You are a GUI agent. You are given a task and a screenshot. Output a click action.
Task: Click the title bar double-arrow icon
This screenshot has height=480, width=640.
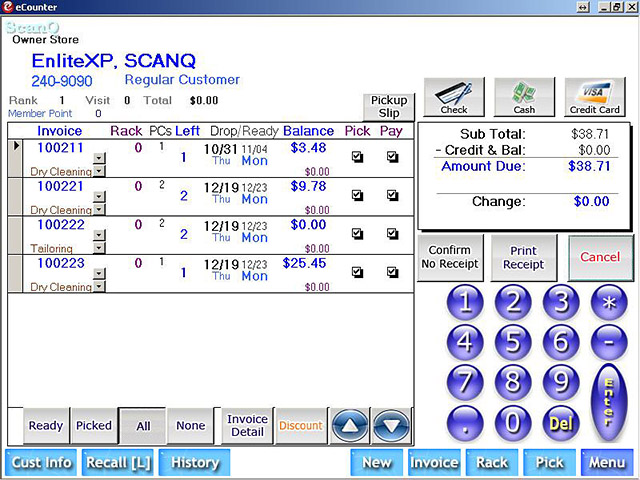click(x=583, y=7)
